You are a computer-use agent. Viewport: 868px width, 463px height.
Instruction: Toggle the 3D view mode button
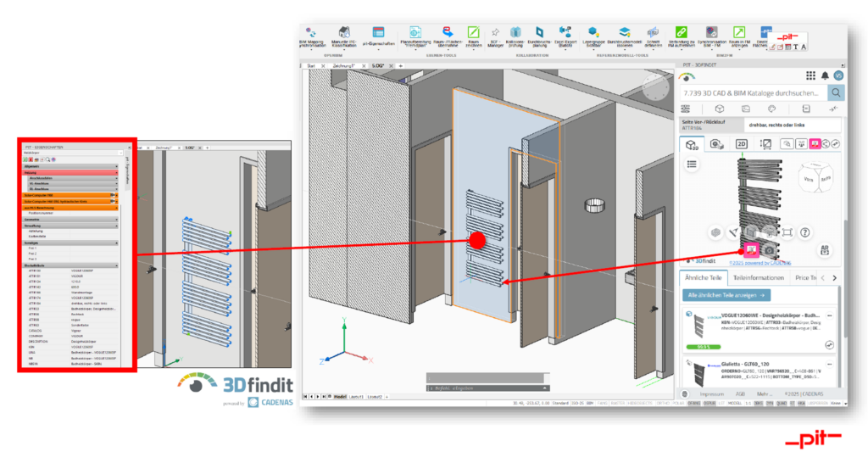click(691, 144)
